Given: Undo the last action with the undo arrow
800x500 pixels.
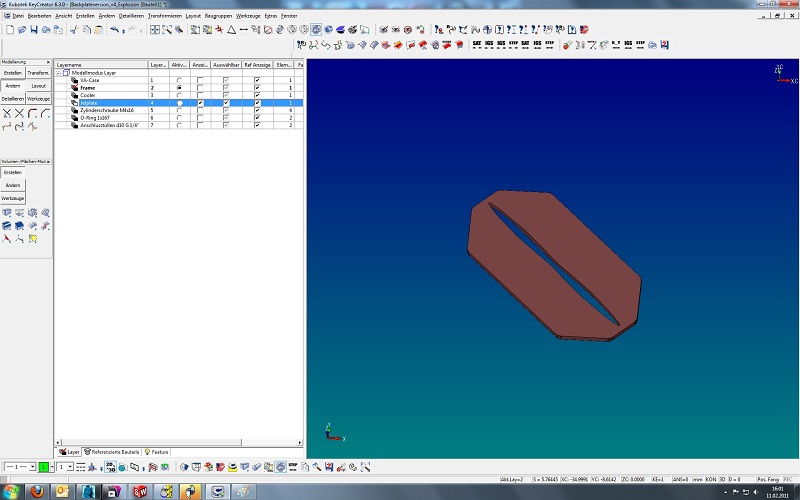Looking at the screenshot, I should 114,30.
